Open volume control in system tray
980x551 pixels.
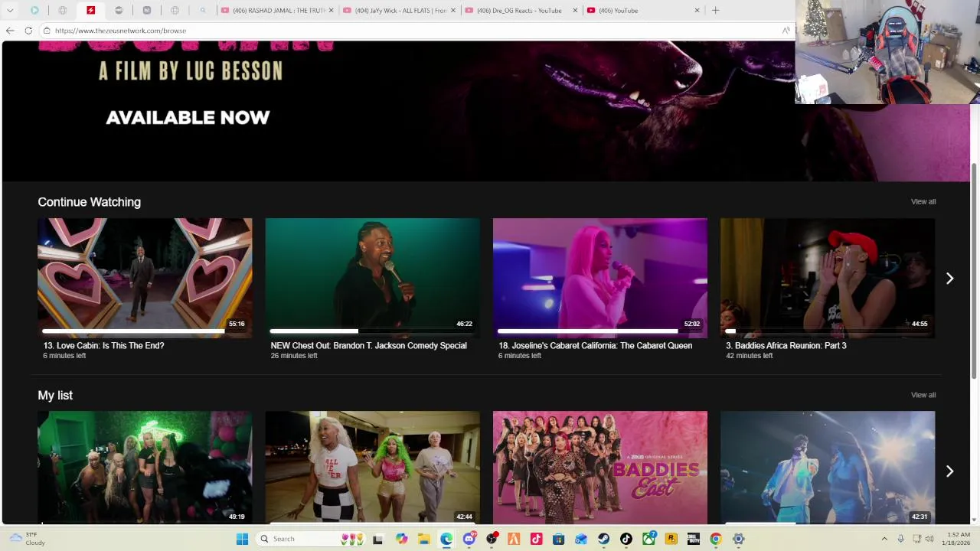click(x=929, y=539)
